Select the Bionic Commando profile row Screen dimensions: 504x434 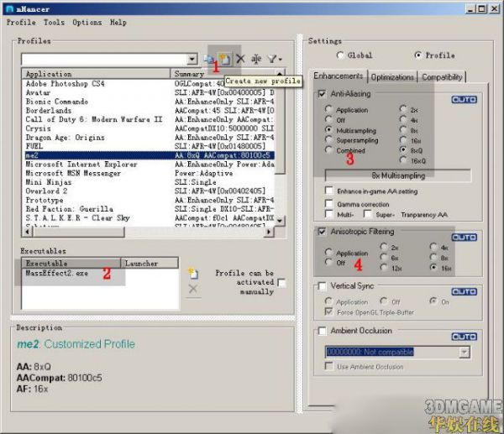coord(150,102)
